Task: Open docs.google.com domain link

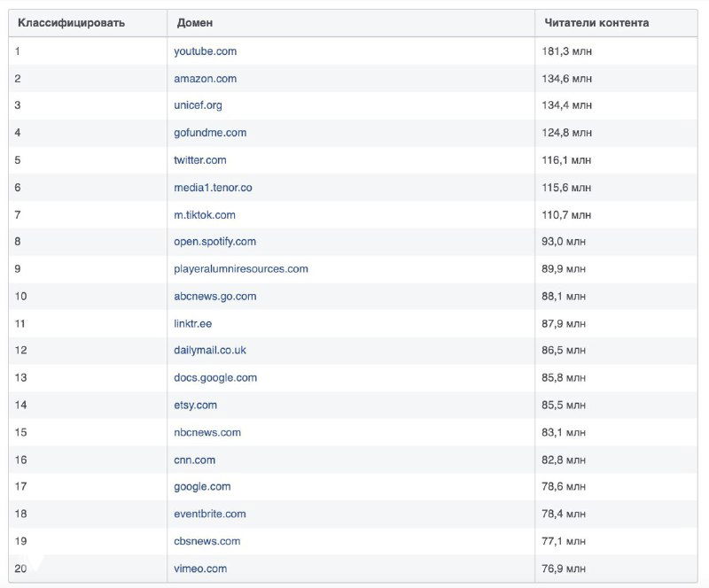Action: (x=215, y=378)
